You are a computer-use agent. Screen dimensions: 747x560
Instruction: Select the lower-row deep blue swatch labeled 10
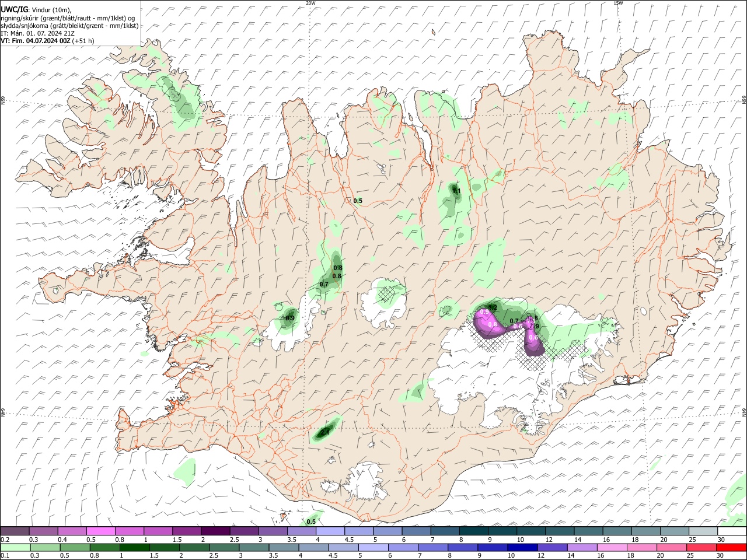coord(522,547)
